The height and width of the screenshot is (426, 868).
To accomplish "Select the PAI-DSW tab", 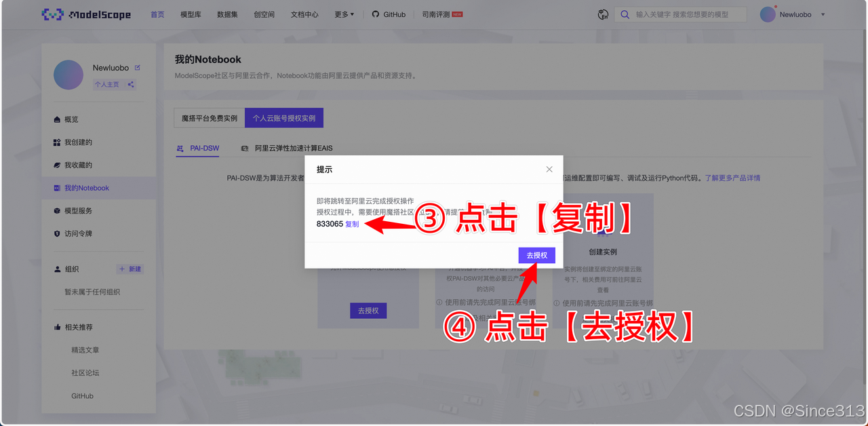I will pyautogui.click(x=198, y=148).
